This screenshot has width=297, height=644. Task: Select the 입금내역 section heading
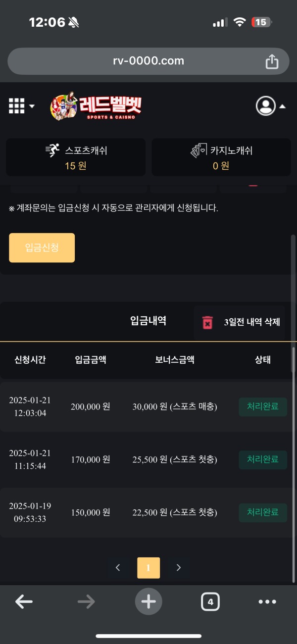pyautogui.click(x=148, y=321)
